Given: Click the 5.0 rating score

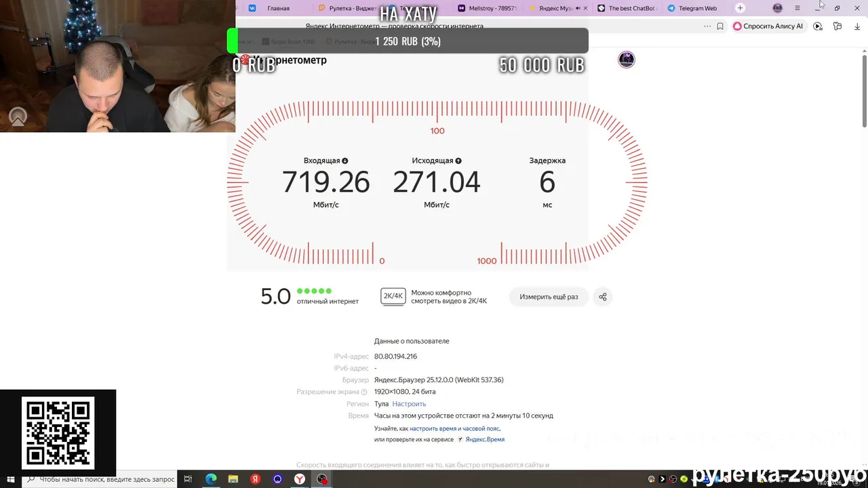Looking at the screenshot, I should (276, 297).
